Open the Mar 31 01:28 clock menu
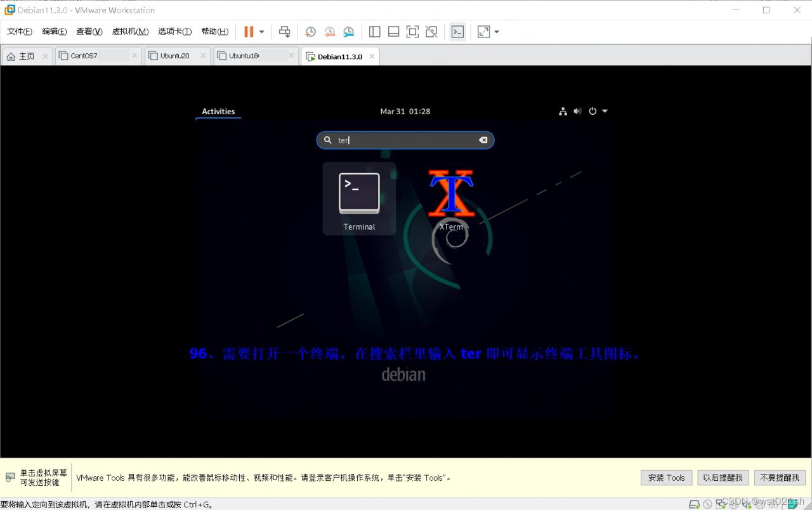812x510 pixels. tap(405, 111)
